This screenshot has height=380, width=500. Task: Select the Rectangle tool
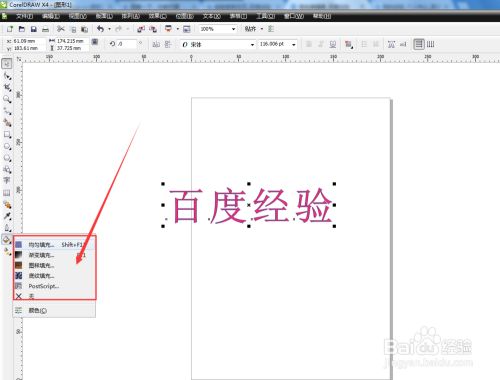pos(7,135)
